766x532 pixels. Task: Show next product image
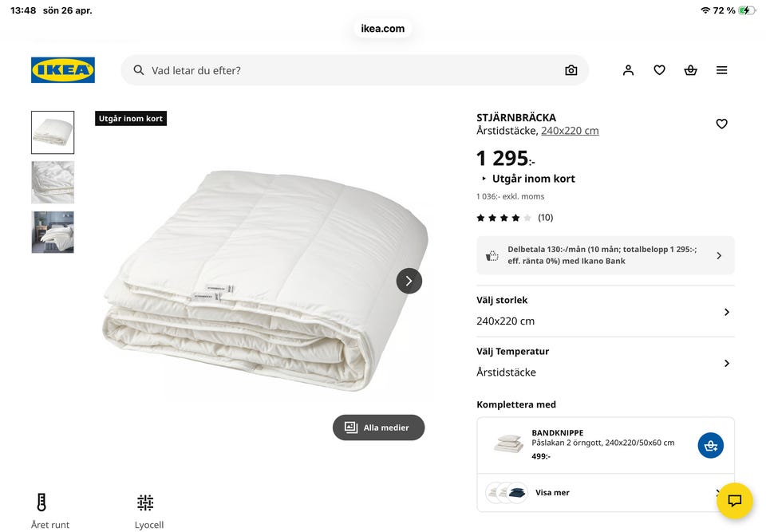coord(409,281)
